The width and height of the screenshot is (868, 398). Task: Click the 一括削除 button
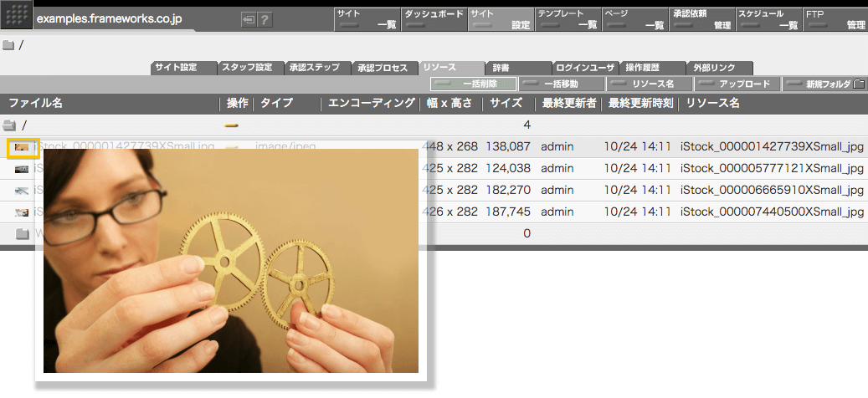(x=473, y=84)
